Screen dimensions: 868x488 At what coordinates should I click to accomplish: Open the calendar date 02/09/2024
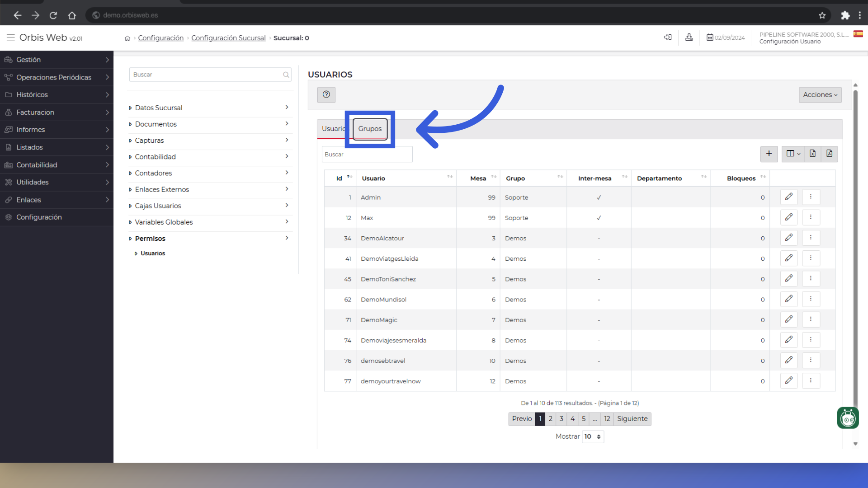coord(726,38)
